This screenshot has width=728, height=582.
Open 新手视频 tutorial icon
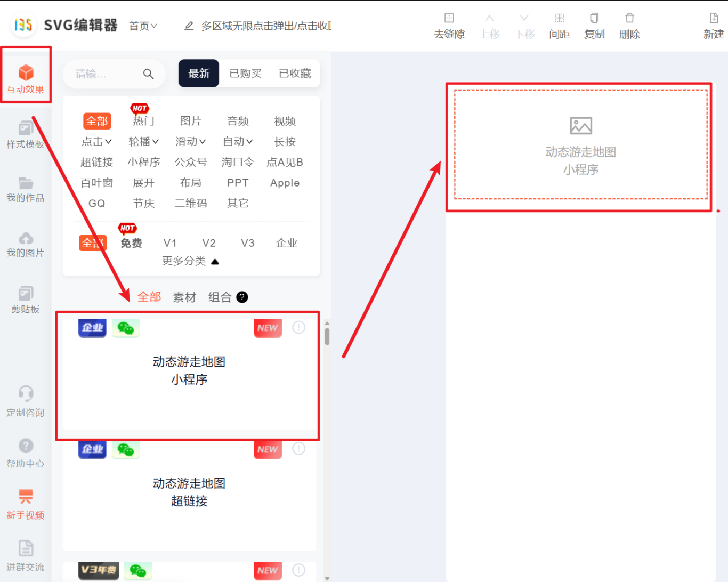(x=26, y=497)
